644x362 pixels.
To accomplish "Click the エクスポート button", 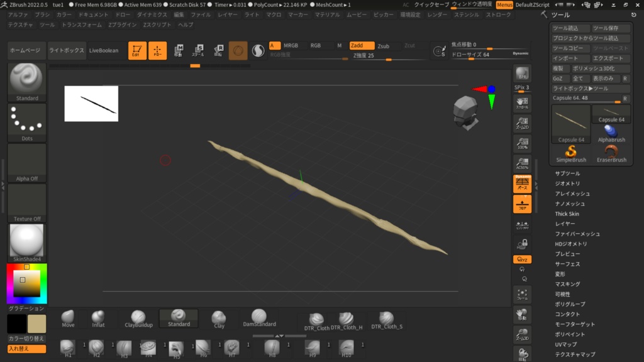I will point(611,58).
